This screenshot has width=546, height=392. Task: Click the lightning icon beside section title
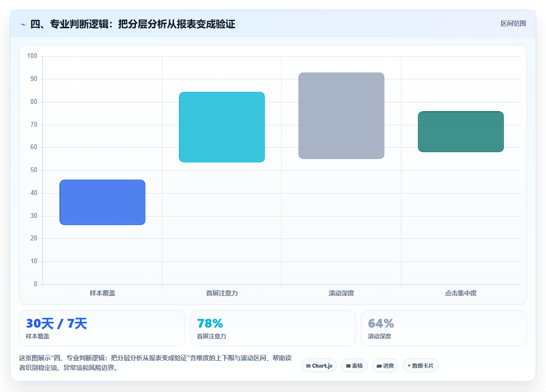[x=23, y=25]
